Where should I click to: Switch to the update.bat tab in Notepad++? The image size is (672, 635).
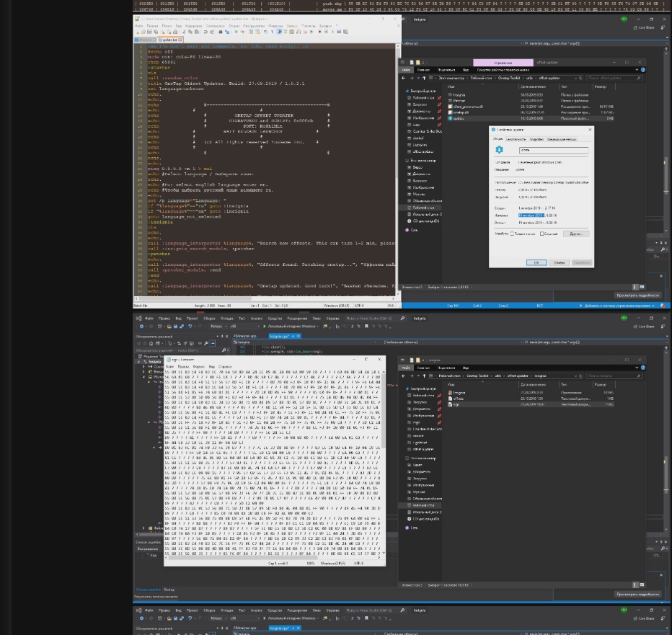[x=169, y=40]
